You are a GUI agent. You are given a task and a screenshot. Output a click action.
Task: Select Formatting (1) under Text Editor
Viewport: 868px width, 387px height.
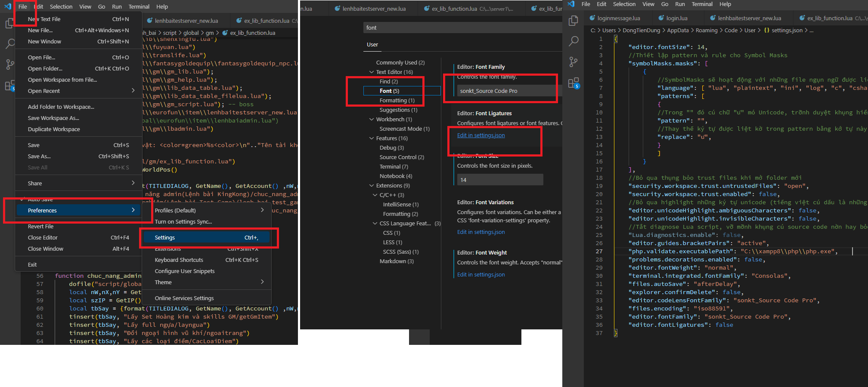point(397,100)
